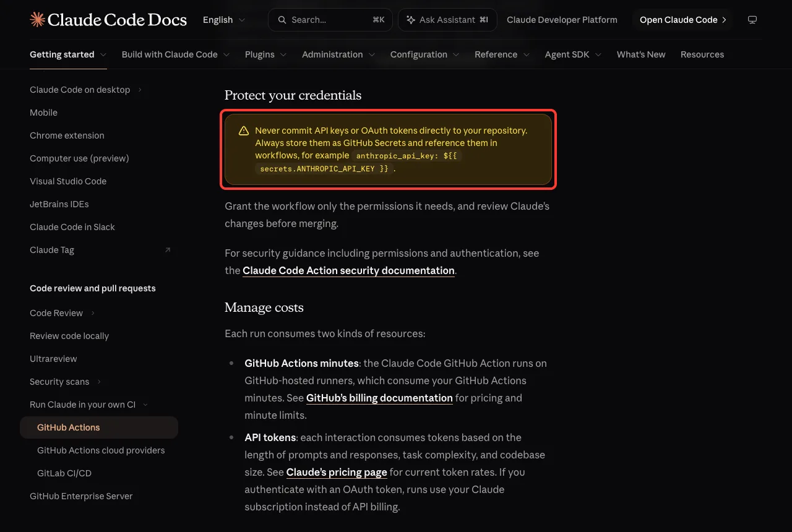Open the Configuration dropdown menu
This screenshot has height=532, width=792.
point(425,54)
